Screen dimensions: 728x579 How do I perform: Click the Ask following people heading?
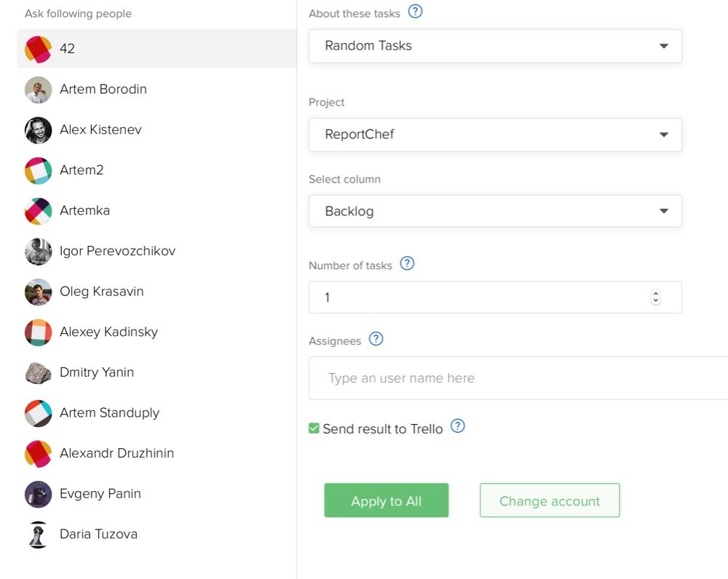pyautogui.click(x=78, y=14)
